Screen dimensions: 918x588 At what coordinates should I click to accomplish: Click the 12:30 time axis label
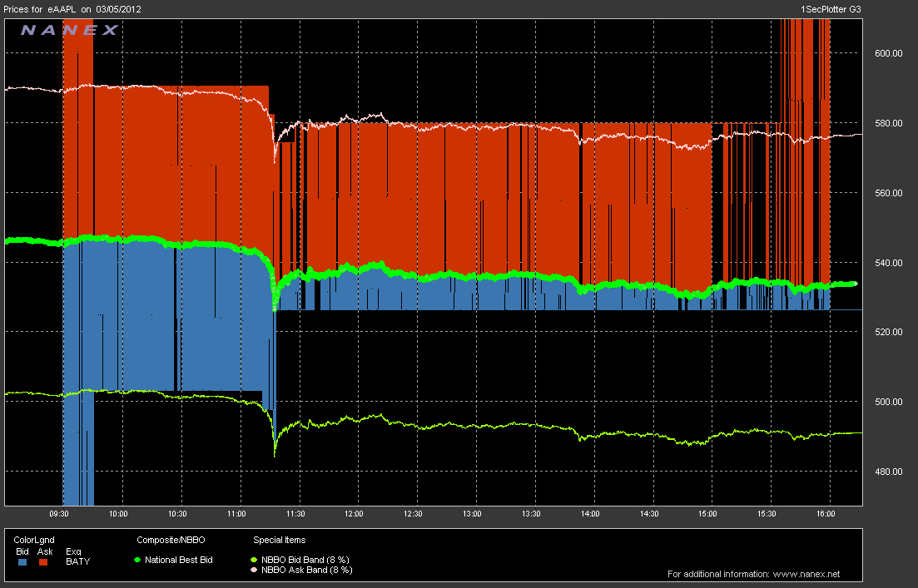[x=413, y=514]
